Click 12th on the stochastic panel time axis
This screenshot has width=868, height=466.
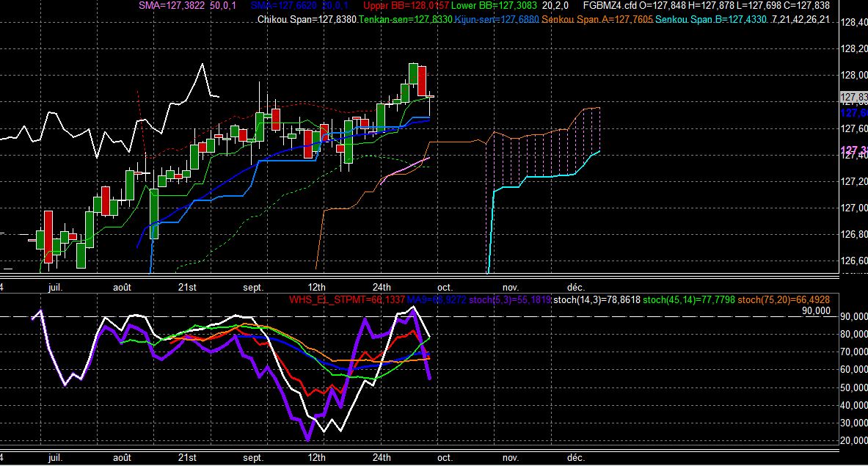click(317, 458)
